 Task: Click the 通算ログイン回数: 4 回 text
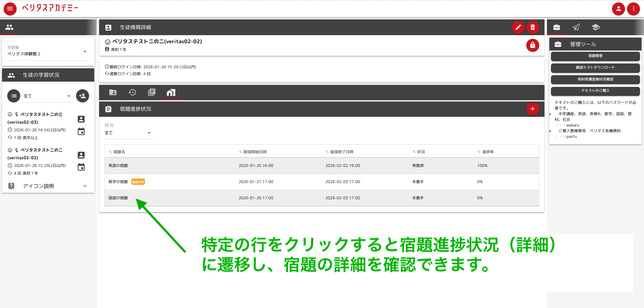tap(128, 74)
